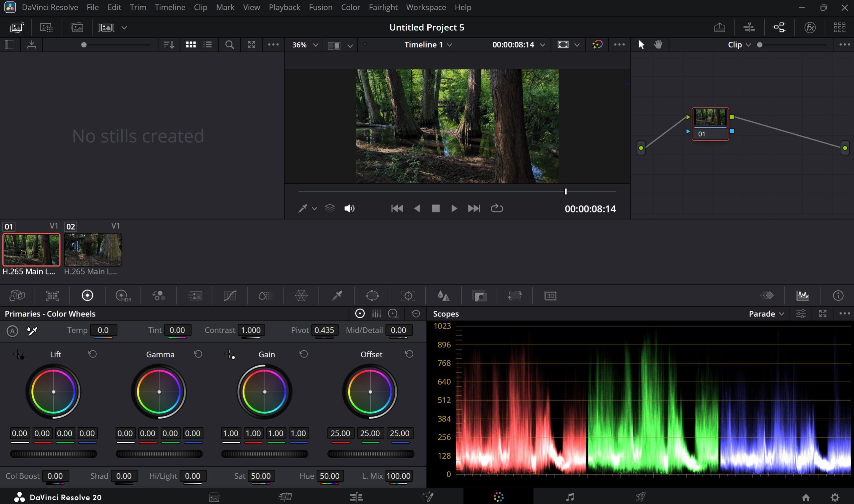Open gallery sort order button
The height and width of the screenshot is (504, 854).
tap(169, 44)
